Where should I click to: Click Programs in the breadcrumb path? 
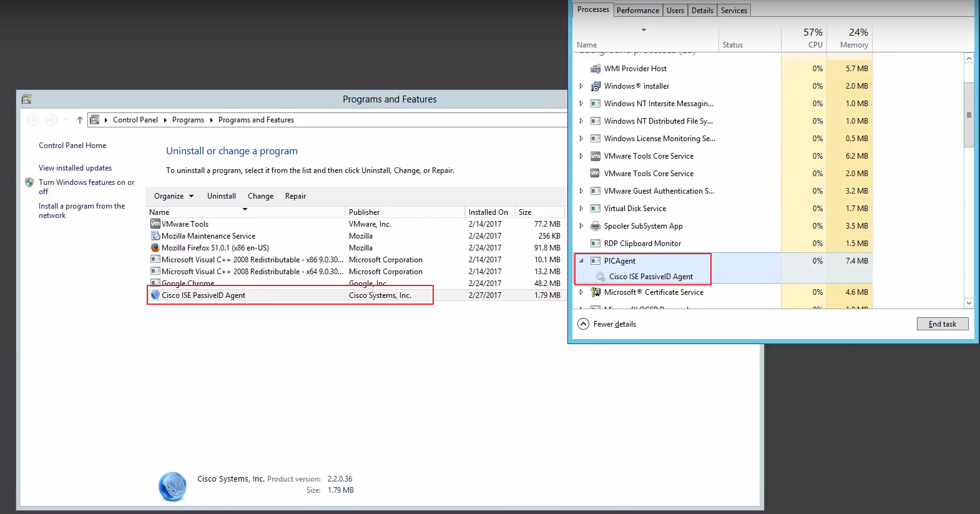tap(188, 120)
